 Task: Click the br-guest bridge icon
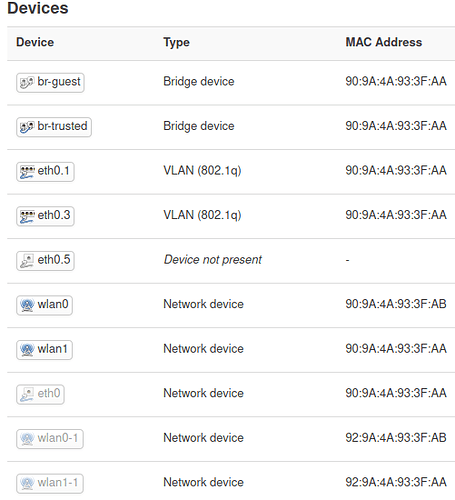(27, 82)
